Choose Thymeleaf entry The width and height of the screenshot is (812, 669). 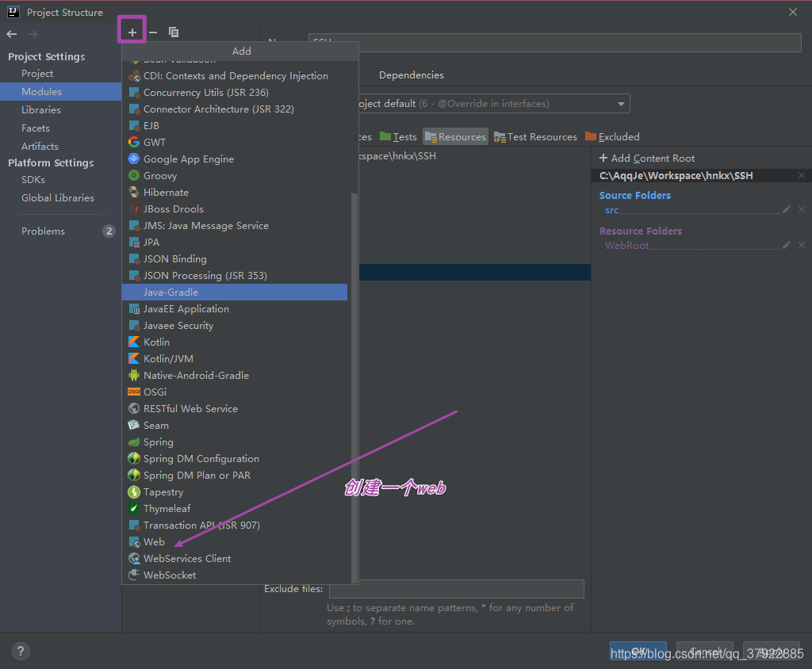(x=235, y=508)
